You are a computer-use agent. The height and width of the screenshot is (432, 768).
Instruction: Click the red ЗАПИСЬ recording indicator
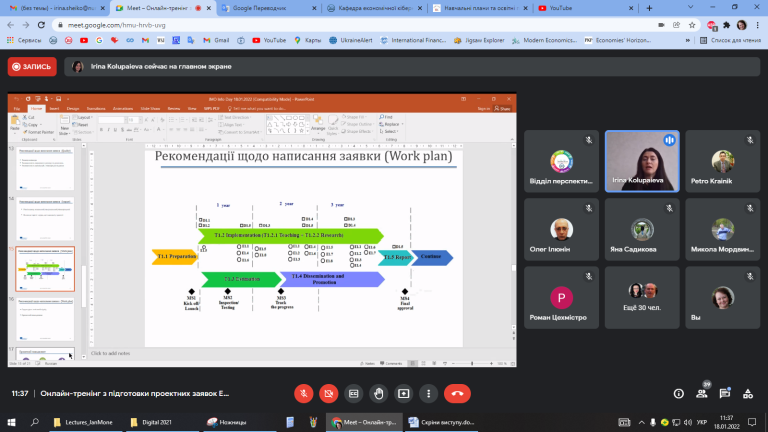(32, 67)
